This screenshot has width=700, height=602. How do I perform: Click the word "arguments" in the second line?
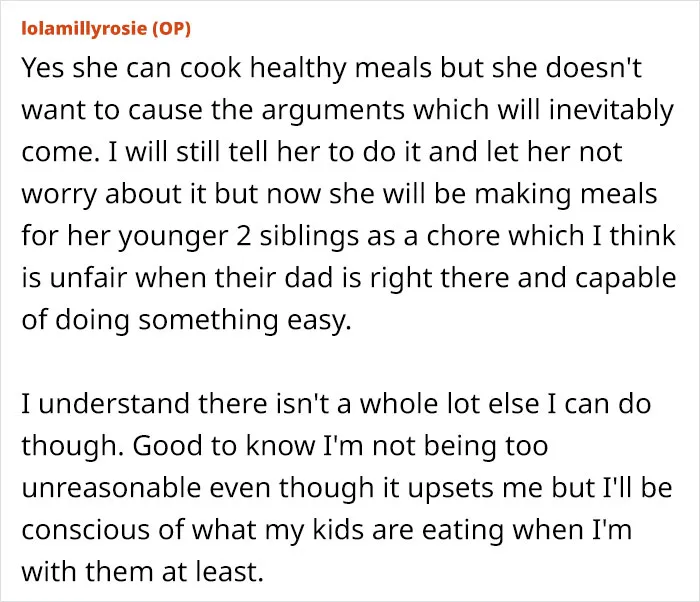[333, 110]
